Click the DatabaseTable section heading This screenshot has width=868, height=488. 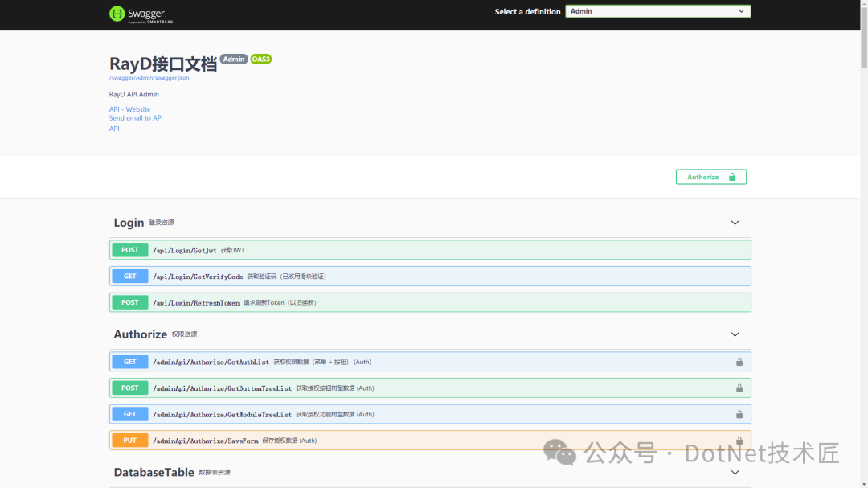click(x=154, y=473)
